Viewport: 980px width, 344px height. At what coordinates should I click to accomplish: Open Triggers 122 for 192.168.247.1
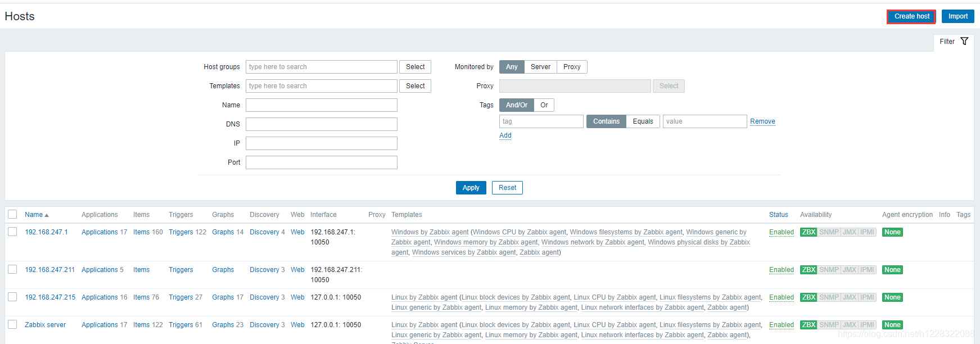coord(181,232)
